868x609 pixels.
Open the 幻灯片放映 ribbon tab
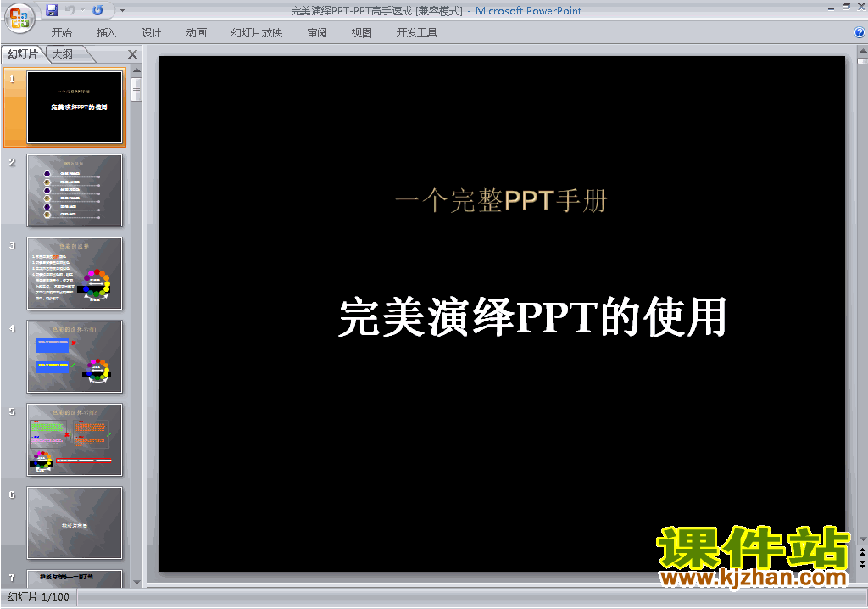[x=257, y=33]
